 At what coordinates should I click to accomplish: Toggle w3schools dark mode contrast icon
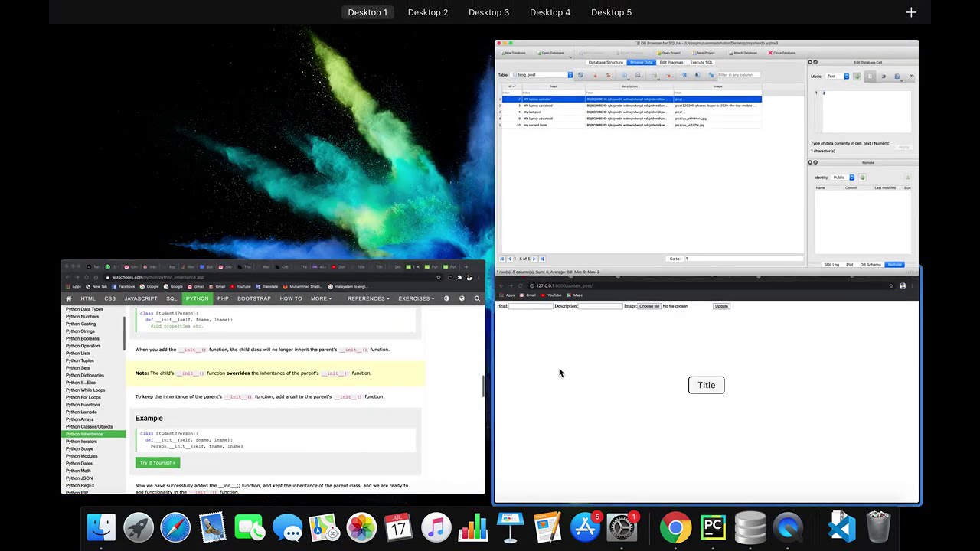(x=446, y=298)
